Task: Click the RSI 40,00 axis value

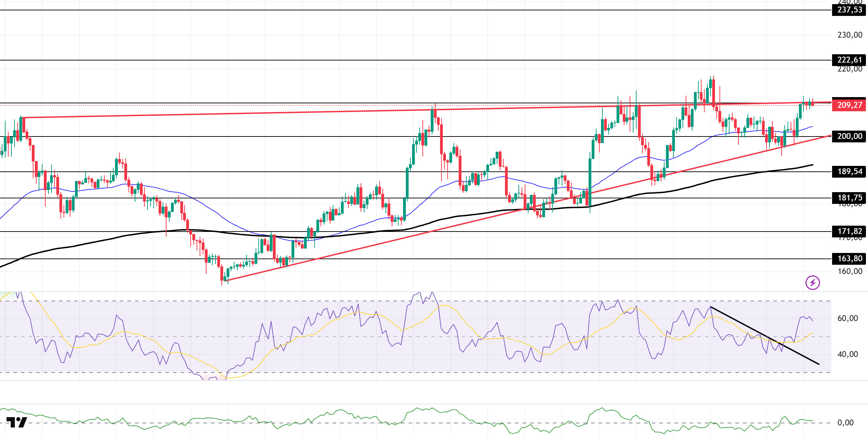Action: tap(848, 354)
